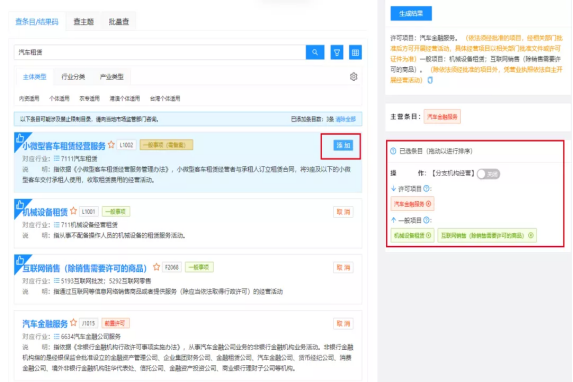Open the 小微型客车租赁经营服务 title link
The image size is (573, 382).
pos(64,146)
